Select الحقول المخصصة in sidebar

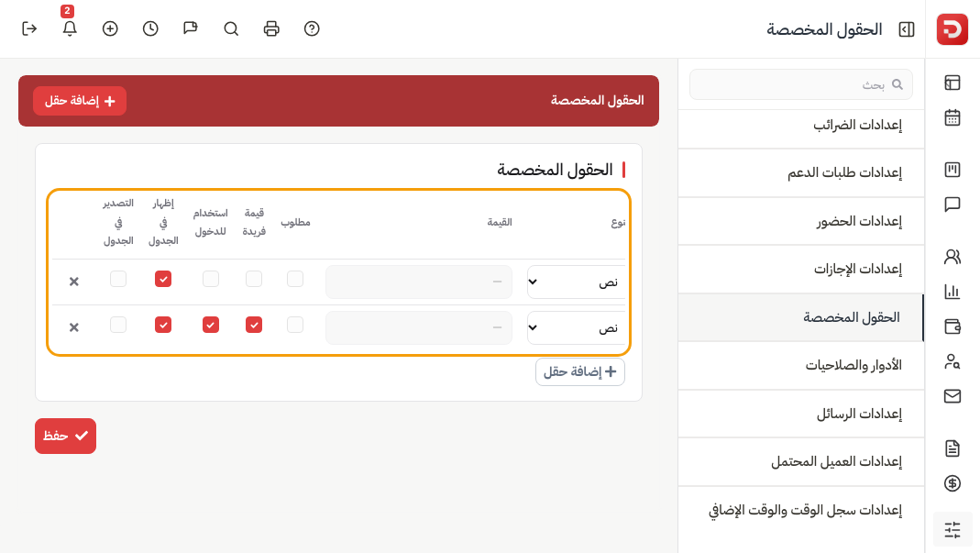tap(801, 317)
